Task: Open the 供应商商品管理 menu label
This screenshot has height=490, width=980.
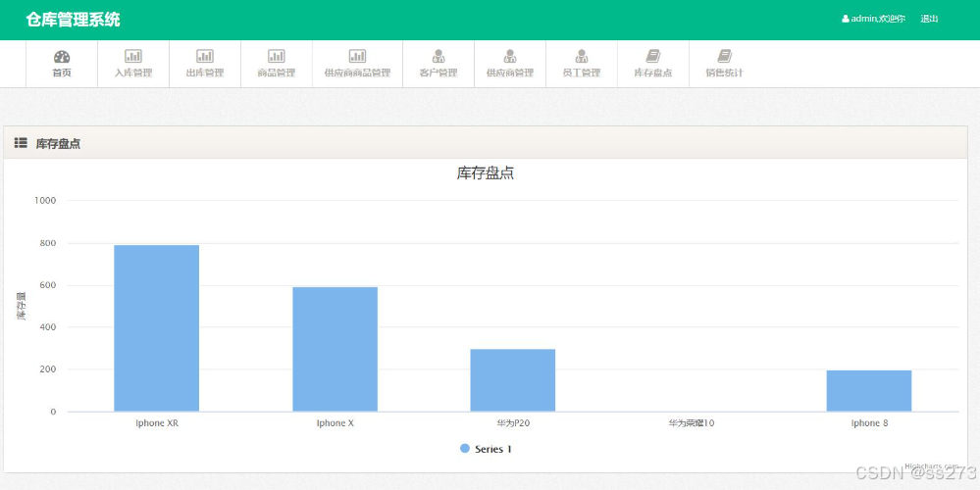Action: click(357, 73)
